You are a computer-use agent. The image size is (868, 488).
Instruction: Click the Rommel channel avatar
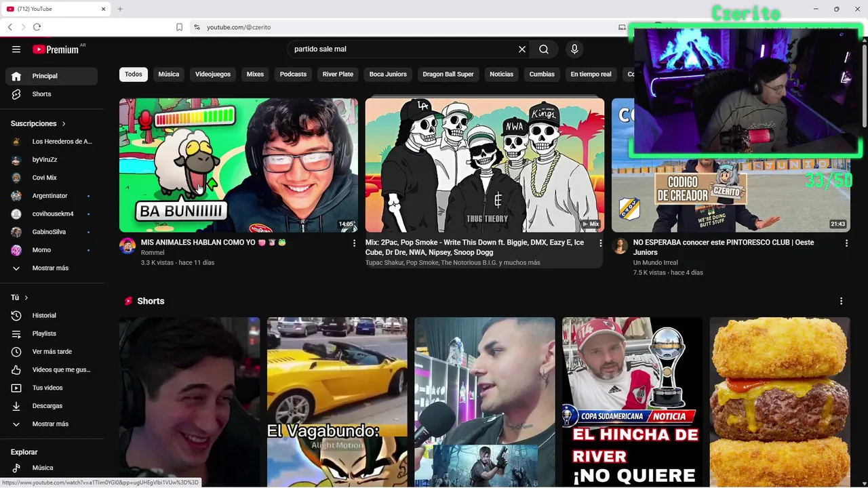tap(127, 246)
